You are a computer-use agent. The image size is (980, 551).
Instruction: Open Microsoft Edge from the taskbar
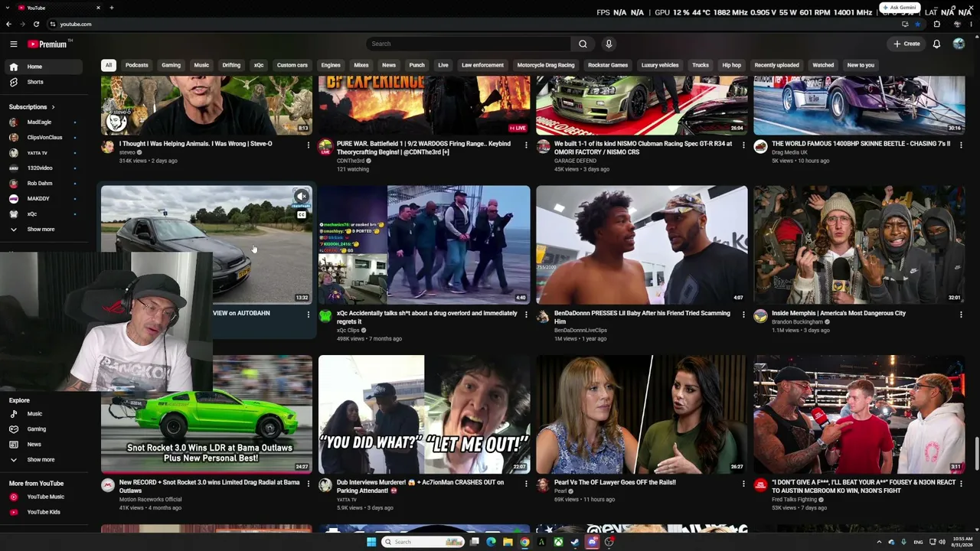click(x=491, y=542)
